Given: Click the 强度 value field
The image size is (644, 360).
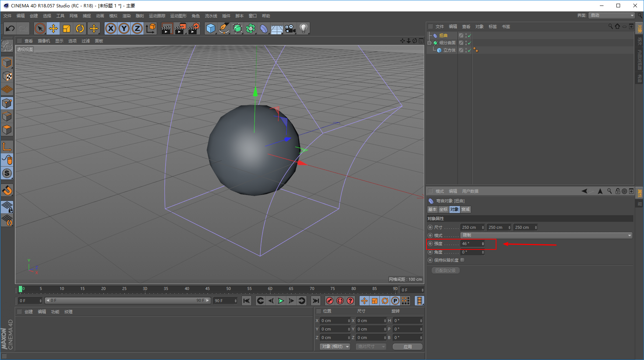Looking at the screenshot, I should point(473,244).
